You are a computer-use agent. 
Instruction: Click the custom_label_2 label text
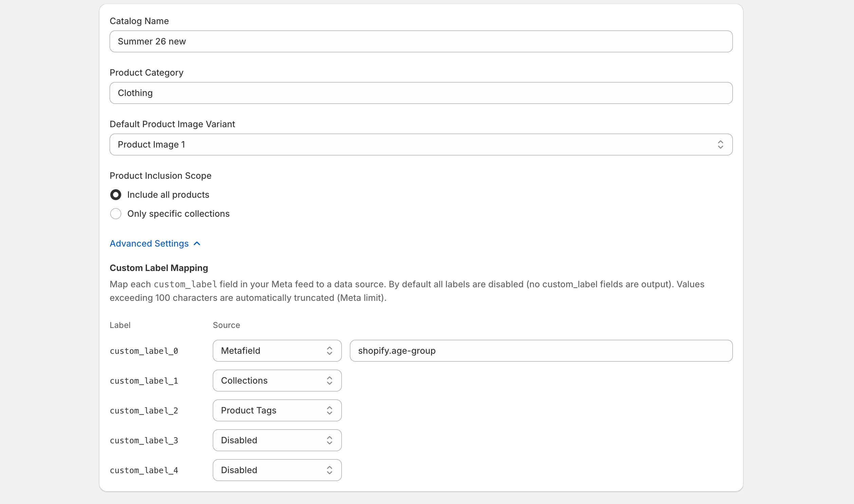click(144, 411)
